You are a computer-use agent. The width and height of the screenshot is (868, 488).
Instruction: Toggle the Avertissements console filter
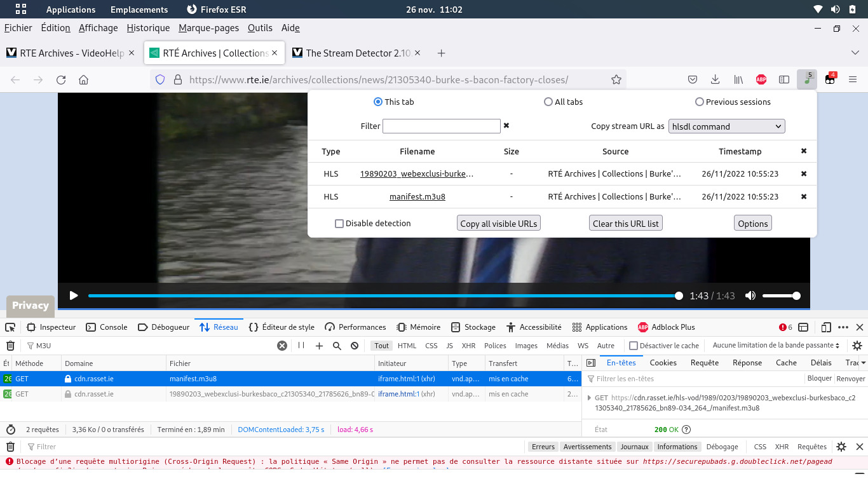(587, 447)
